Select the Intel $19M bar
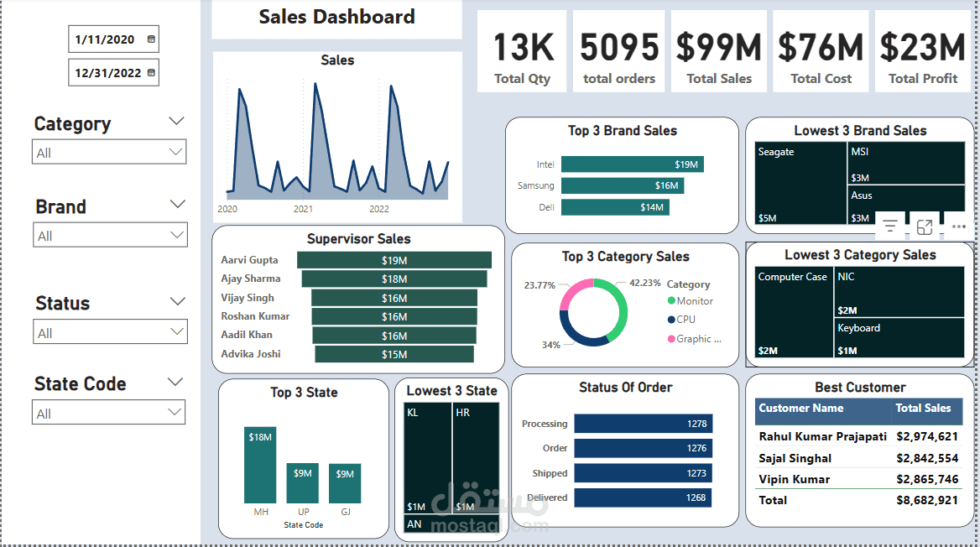 pos(633,164)
